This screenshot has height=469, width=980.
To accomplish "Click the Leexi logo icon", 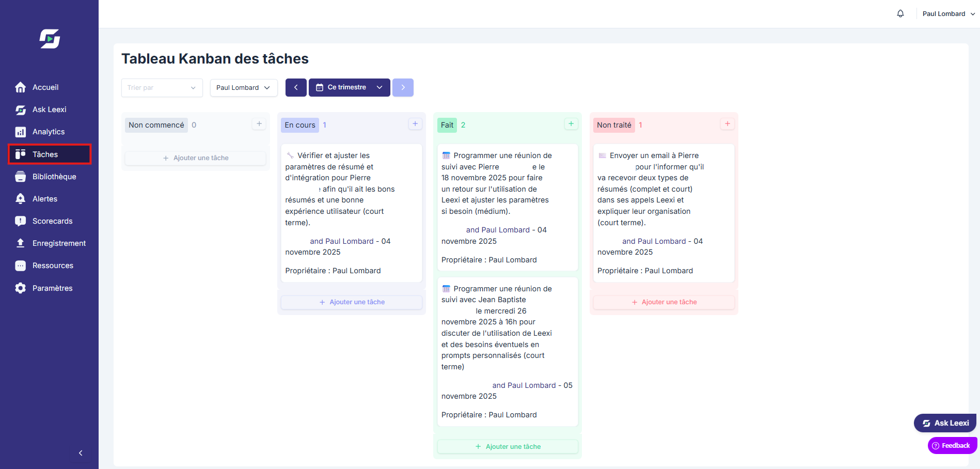I will (50, 39).
